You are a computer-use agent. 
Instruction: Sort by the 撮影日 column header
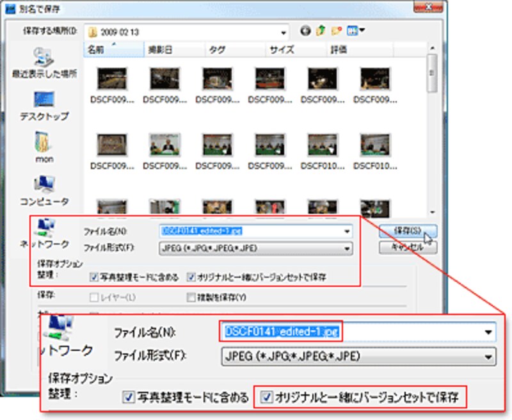(174, 50)
